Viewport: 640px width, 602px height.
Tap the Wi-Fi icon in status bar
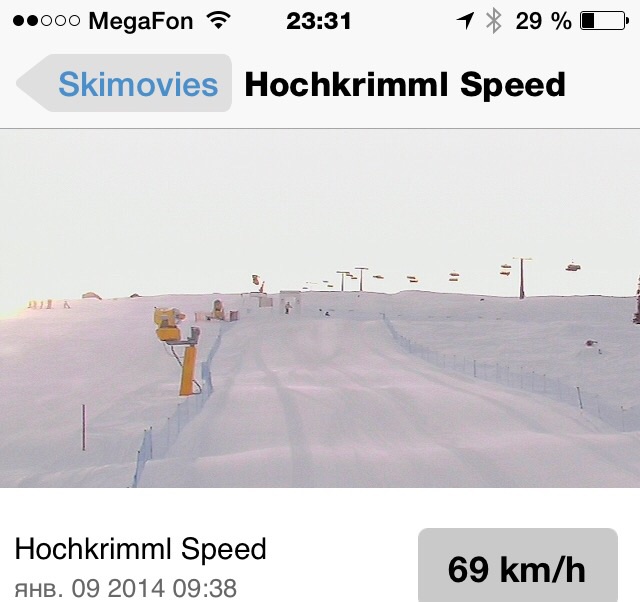pos(219,20)
